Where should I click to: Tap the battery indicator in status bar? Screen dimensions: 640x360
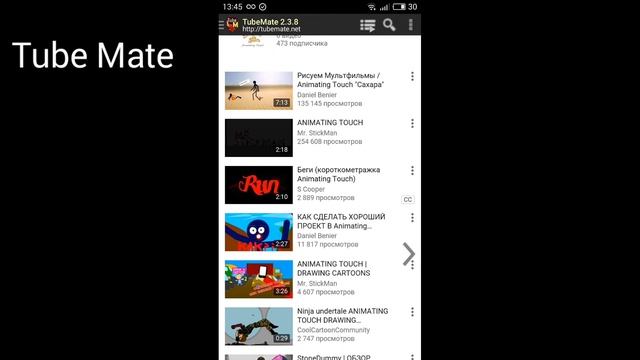point(399,7)
